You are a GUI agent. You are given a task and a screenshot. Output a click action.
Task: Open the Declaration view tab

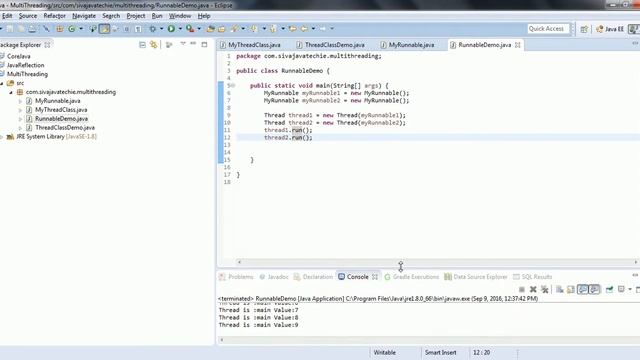(313, 277)
